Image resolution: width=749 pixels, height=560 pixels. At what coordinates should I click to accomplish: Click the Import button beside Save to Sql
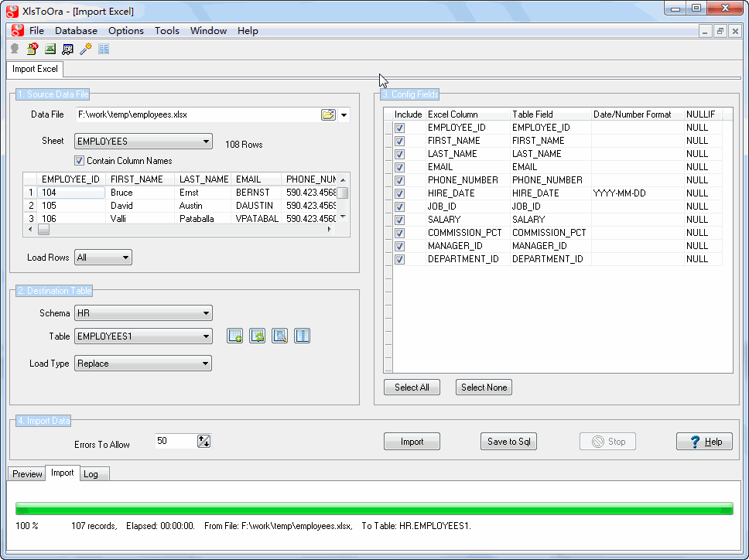(x=412, y=442)
